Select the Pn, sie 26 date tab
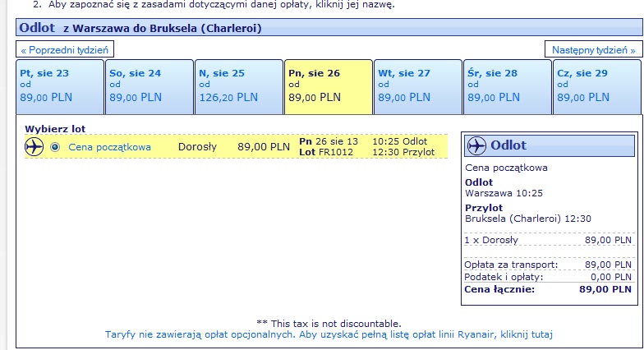Viewport: 644px width, 350px height. (329, 87)
